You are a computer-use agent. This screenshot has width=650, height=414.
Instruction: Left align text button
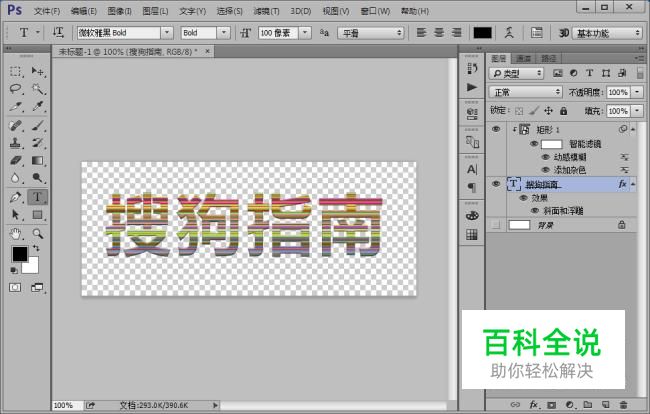[x=422, y=32]
